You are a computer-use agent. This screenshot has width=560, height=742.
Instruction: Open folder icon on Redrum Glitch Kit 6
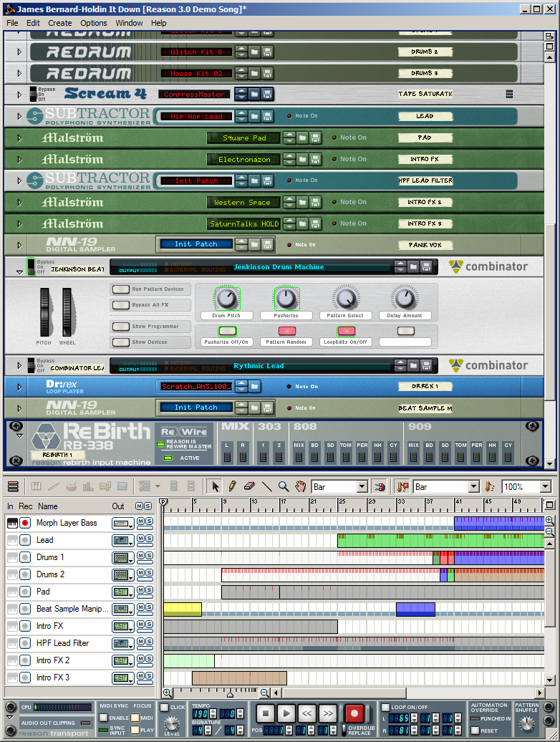point(254,52)
